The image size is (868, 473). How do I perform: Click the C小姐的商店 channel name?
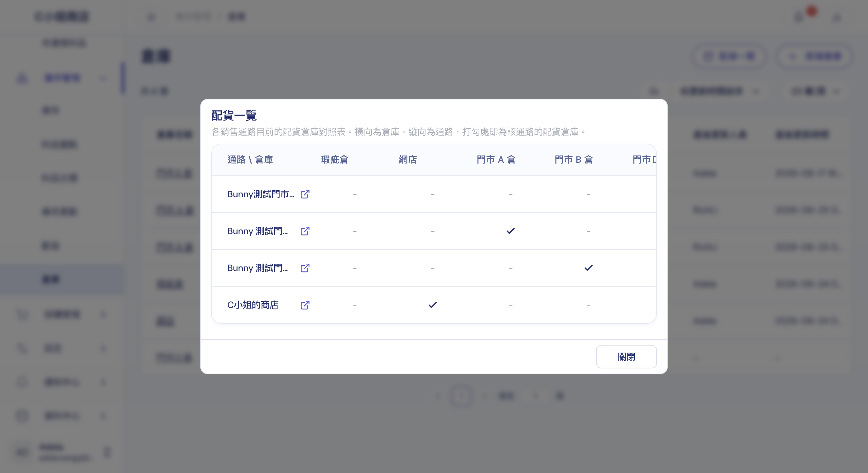[253, 305]
